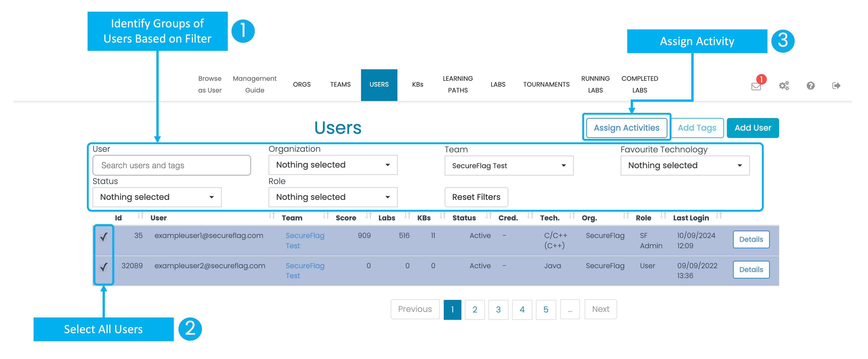
Task: Sort table by Status column arrows
Action: (489, 215)
